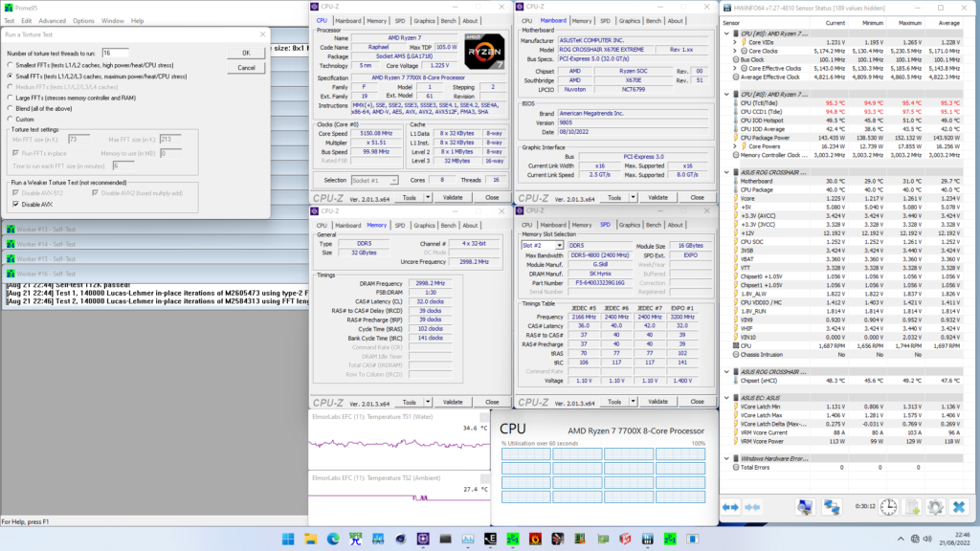Viewport: 980px width, 551px height.
Task: Click the number of torture test threads field
Action: tap(115, 54)
